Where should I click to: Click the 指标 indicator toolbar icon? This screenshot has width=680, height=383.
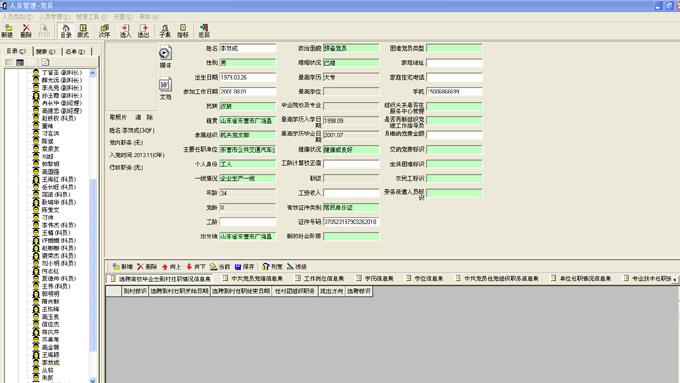(x=183, y=31)
